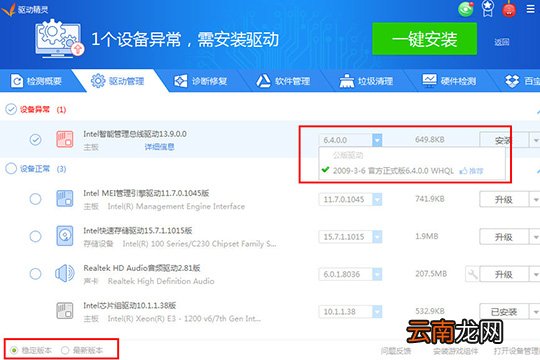Expand arrow beside 安装 button
Screen dimensions: 540x360
pyautogui.click(x=535, y=140)
